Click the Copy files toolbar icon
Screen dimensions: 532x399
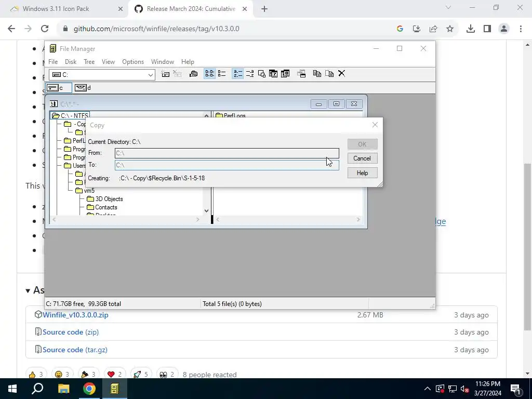click(x=317, y=74)
